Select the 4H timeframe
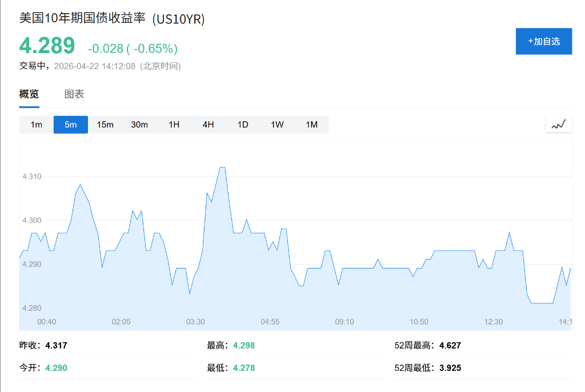Screen dimensions: 585x392 (208, 124)
